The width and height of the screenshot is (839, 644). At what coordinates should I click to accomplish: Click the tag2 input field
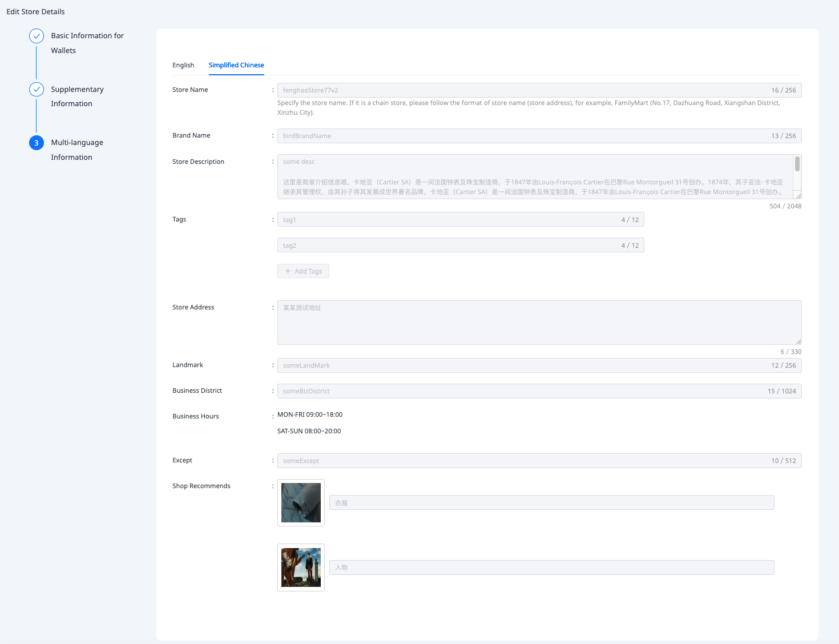tap(445, 245)
